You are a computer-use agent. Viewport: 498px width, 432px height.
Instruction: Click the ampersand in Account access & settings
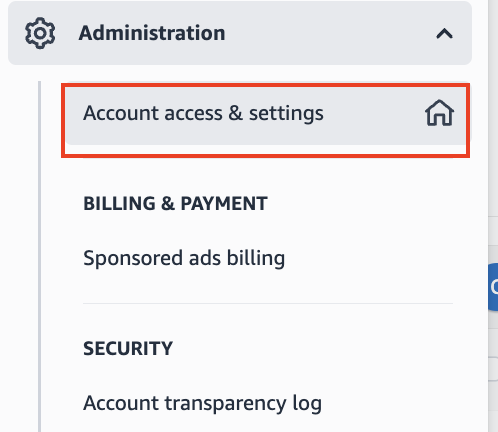(235, 113)
